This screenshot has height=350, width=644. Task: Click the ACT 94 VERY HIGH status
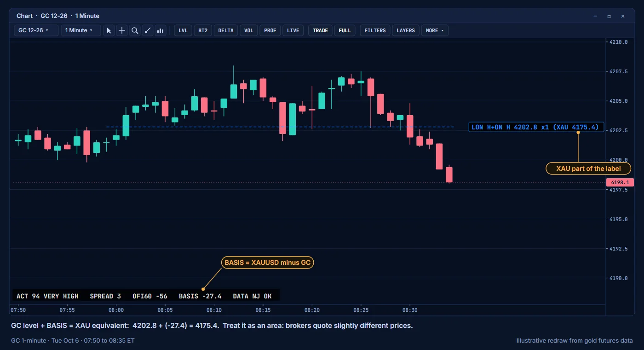(x=47, y=296)
